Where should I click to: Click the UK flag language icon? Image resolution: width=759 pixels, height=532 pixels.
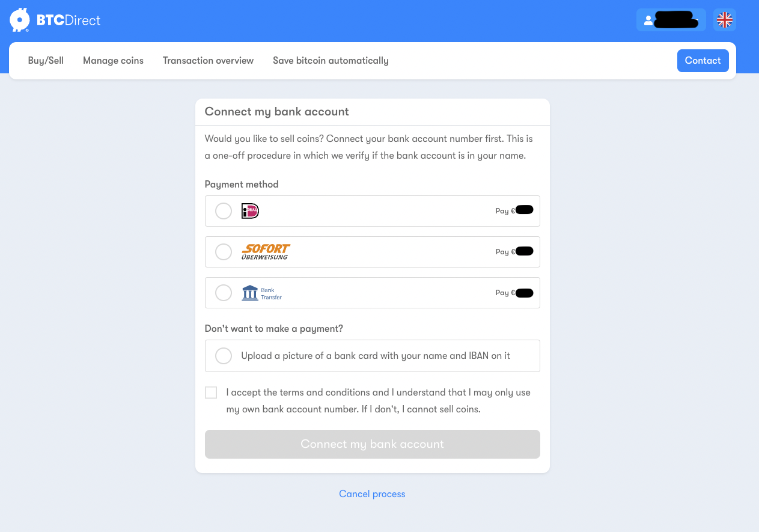click(x=725, y=20)
